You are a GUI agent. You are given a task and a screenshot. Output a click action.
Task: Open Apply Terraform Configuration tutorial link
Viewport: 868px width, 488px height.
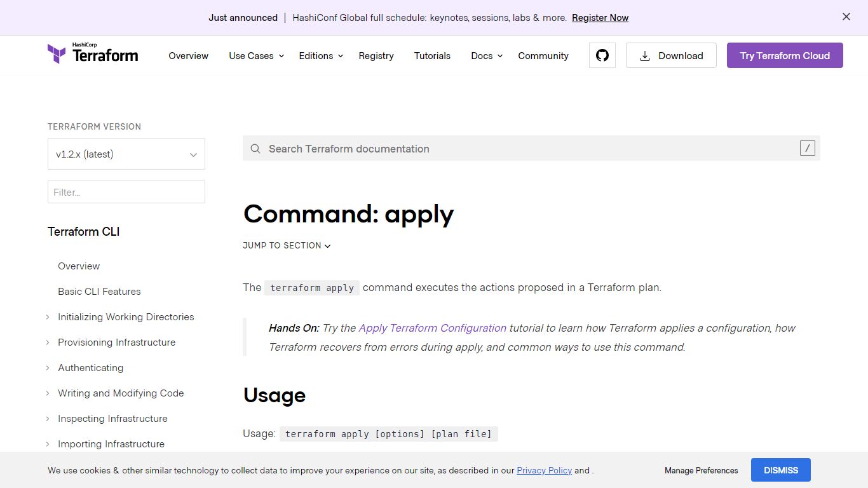point(433,328)
